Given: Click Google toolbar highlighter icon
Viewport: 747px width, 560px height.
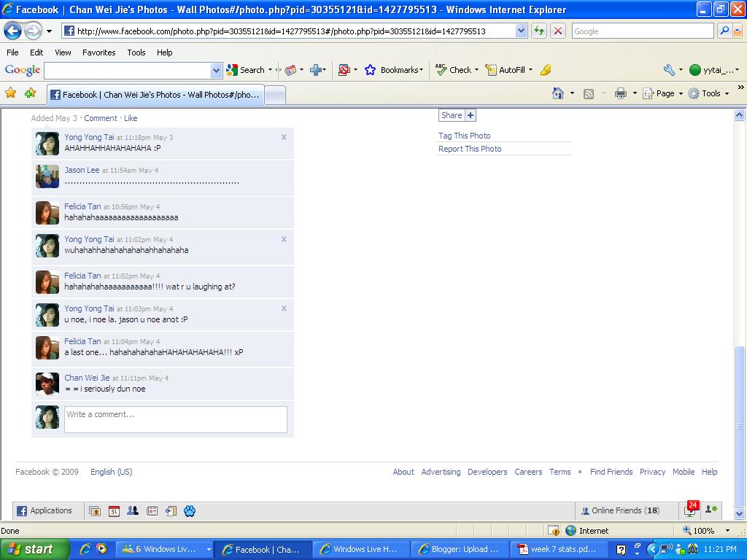Looking at the screenshot, I should point(546,70).
